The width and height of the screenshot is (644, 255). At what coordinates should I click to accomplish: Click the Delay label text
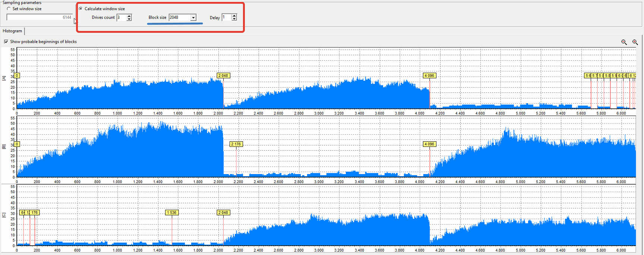tap(215, 18)
